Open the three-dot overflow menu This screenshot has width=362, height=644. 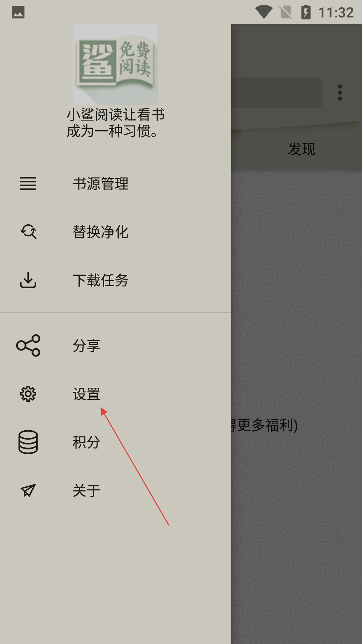point(340,93)
